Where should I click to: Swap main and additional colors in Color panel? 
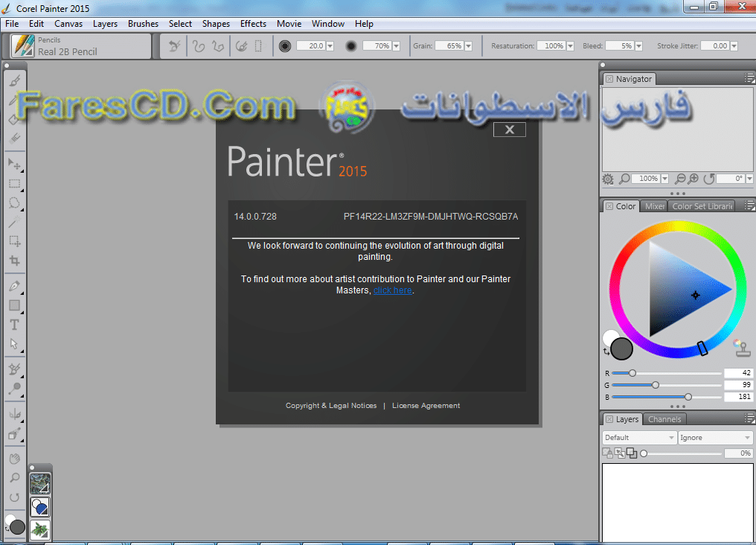tap(606, 351)
